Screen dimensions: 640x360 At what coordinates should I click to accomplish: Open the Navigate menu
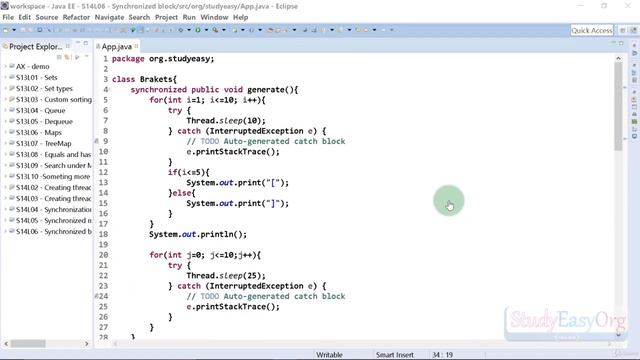[109, 17]
